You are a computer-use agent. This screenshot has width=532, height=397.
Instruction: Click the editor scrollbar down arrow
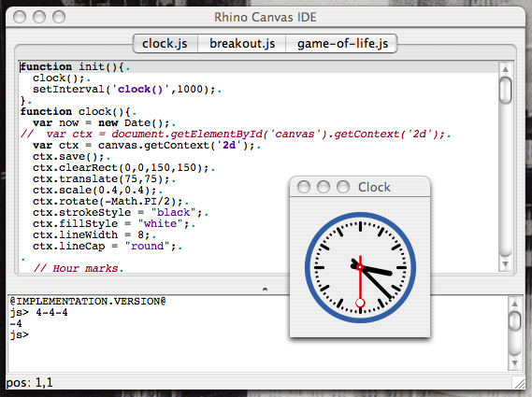point(505,263)
